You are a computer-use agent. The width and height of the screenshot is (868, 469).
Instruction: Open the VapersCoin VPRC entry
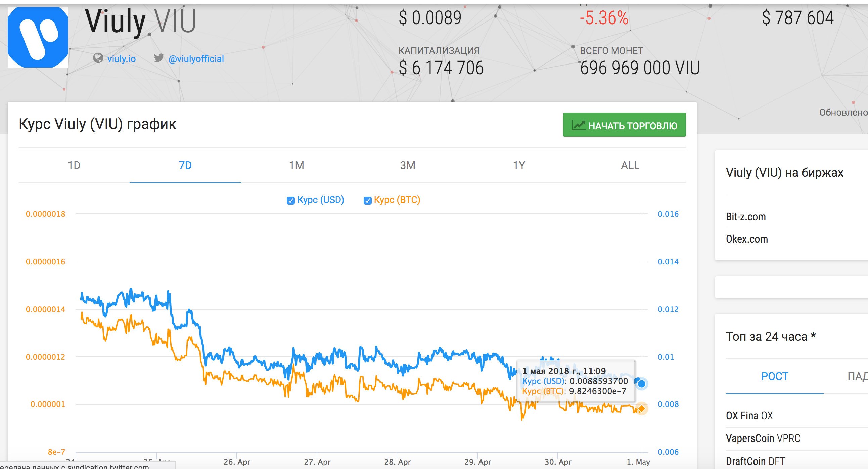coord(763,438)
